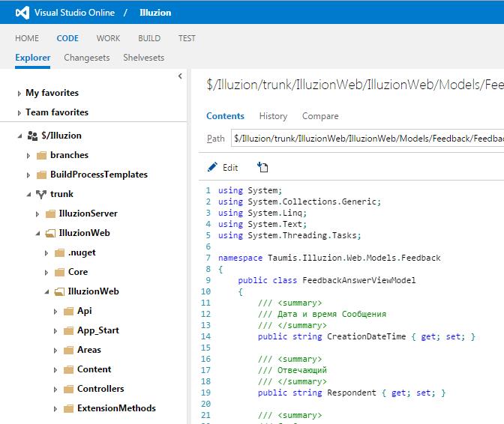
Task: Expand the Content folder arrow
Action: click(55, 370)
